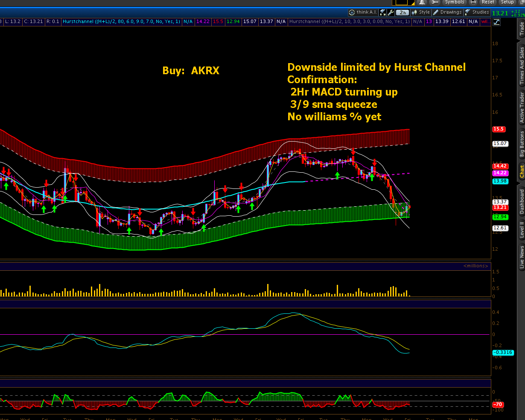The height and width of the screenshot is (420, 525).
Task: Open the wrench settings icon beside Symbols
Action: 435,3
